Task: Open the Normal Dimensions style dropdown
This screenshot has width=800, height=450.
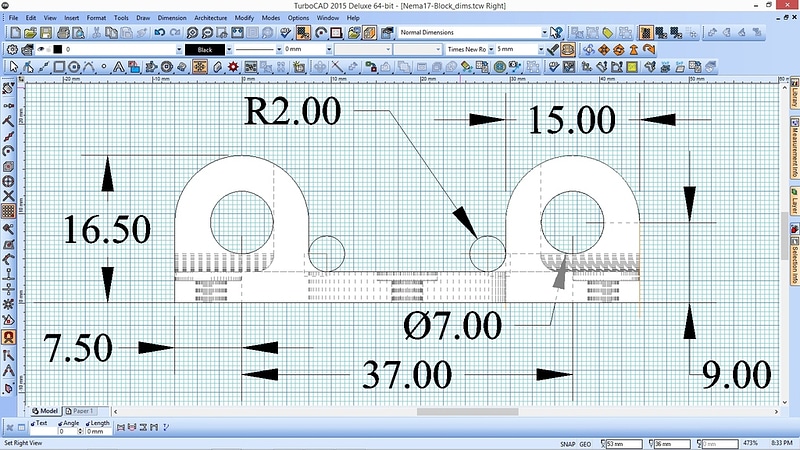Action: 544,32
